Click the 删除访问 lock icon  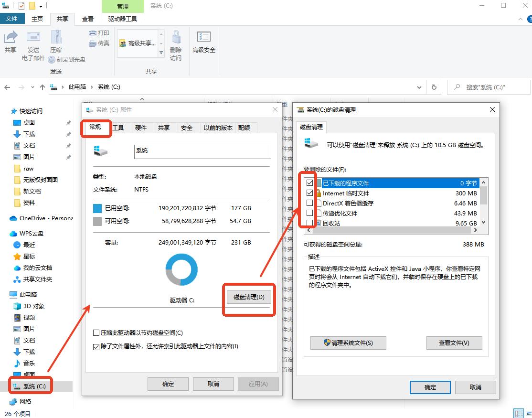[176, 38]
